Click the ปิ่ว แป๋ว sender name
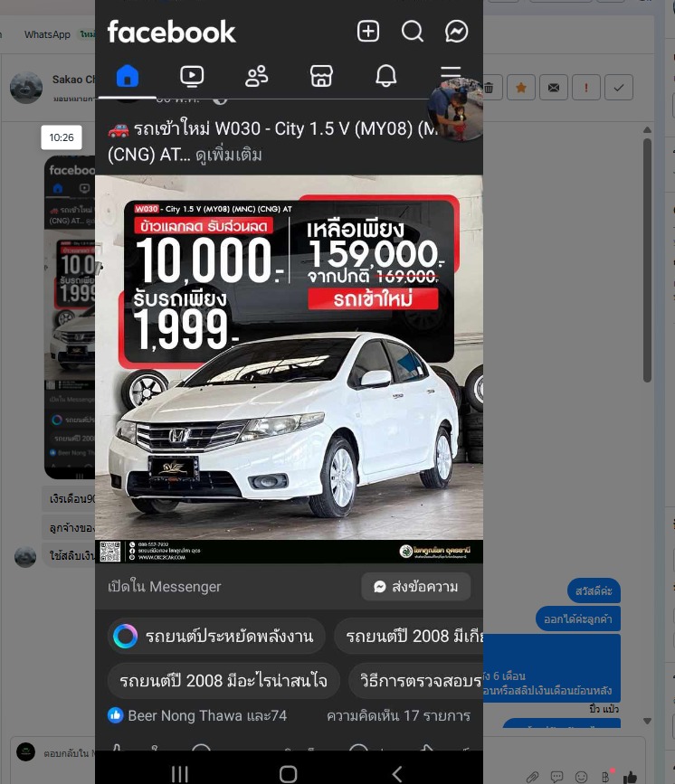 pyautogui.click(x=604, y=709)
